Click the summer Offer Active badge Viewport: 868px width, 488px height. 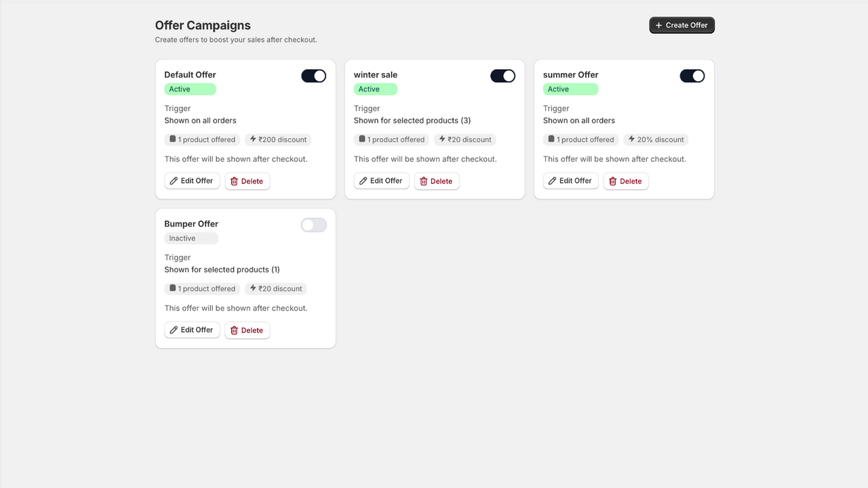(570, 89)
